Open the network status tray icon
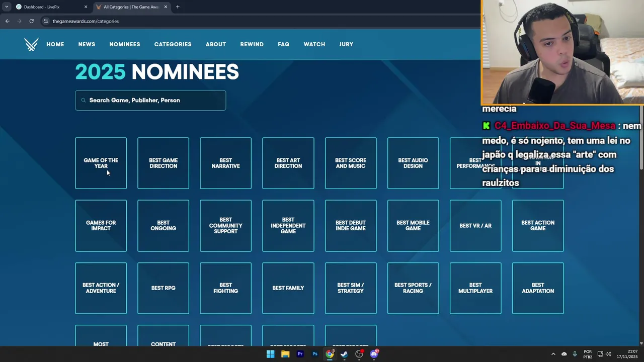Viewport: 644px width, 362px height. coord(600,354)
